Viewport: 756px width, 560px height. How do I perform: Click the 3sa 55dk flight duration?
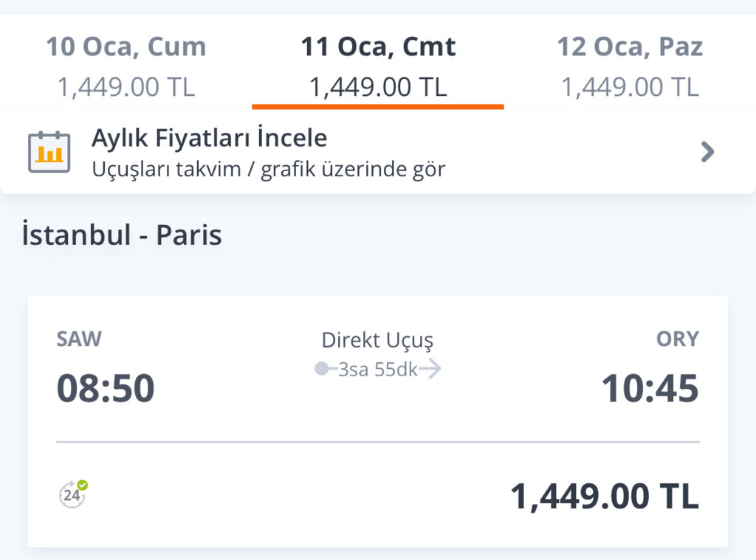pos(377,370)
